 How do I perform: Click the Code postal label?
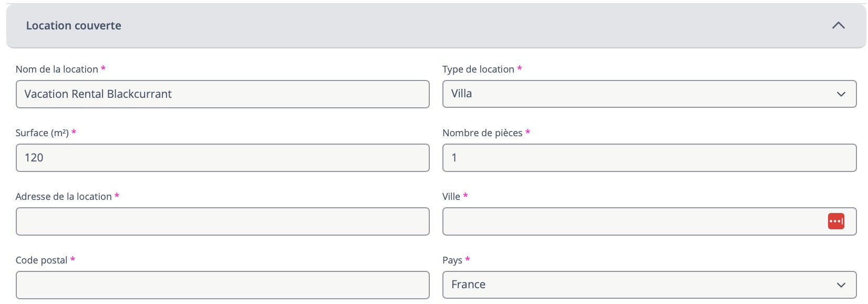[x=42, y=260]
